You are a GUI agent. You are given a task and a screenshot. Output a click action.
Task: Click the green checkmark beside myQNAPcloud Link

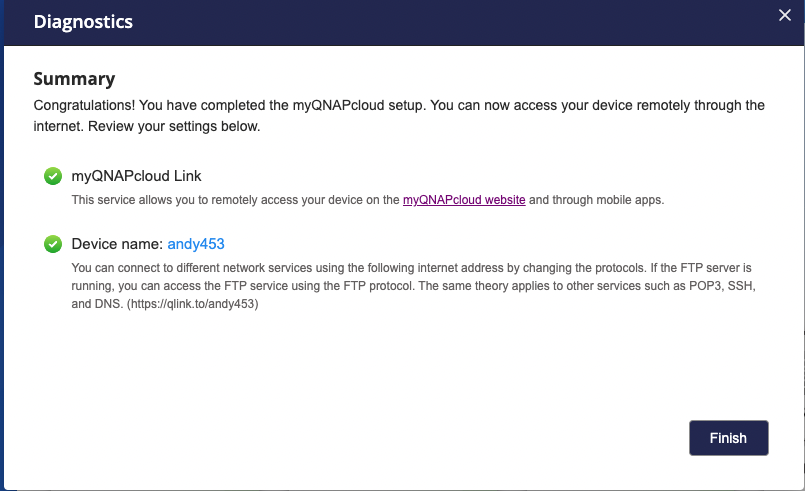[53, 176]
